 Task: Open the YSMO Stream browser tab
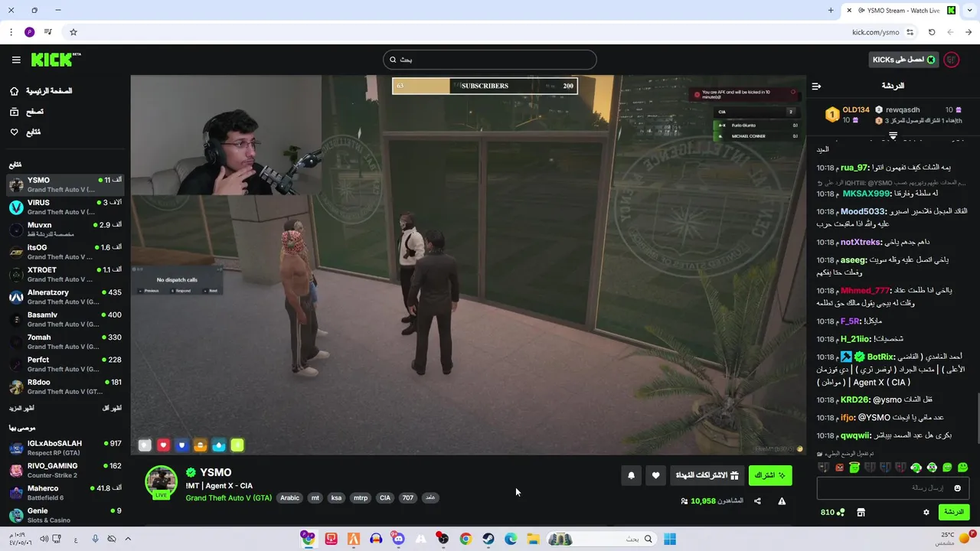900,11
